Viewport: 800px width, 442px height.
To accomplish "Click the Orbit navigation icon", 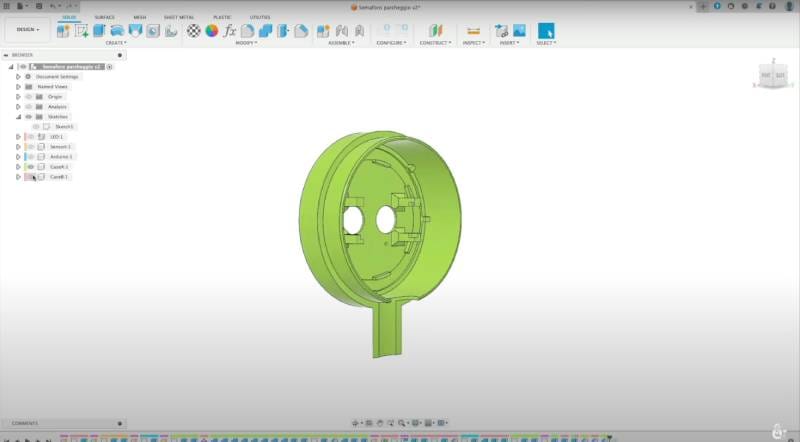I will click(x=356, y=423).
